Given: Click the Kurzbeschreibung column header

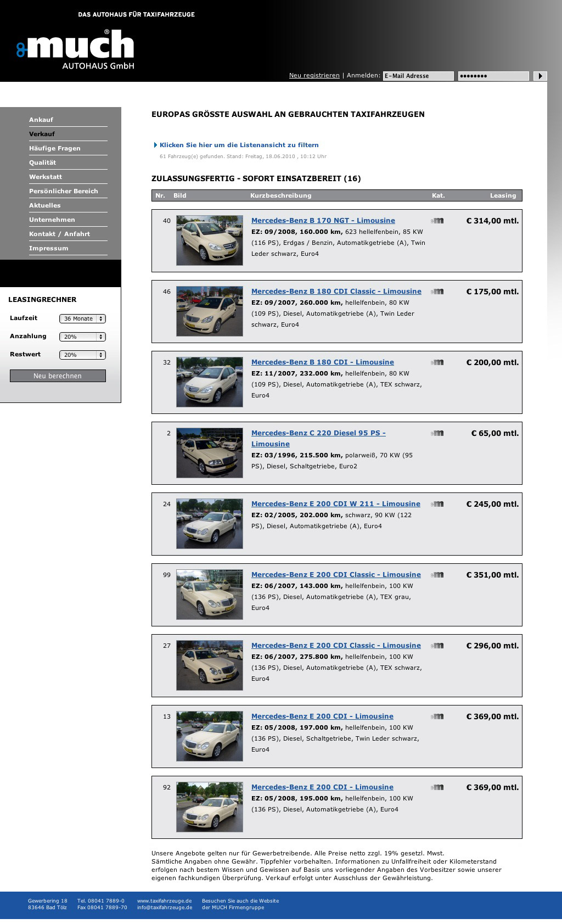Looking at the screenshot, I should (x=281, y=195).
